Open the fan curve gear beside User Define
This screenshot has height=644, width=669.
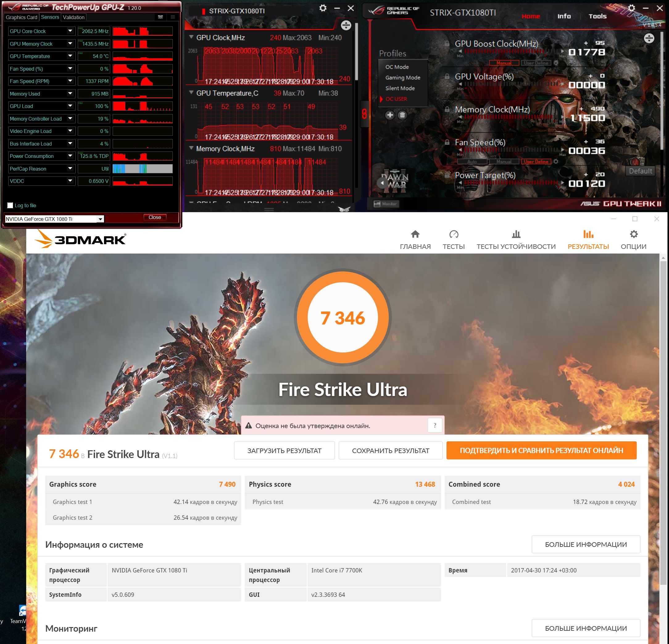556,161
